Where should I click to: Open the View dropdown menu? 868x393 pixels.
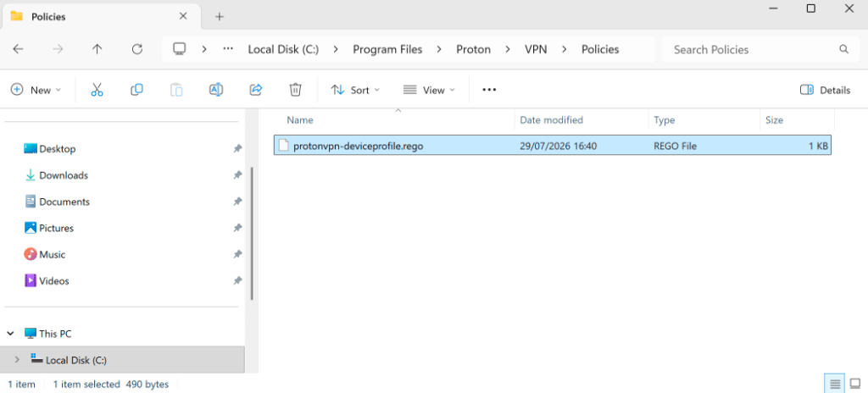click(x=429, y=90)
